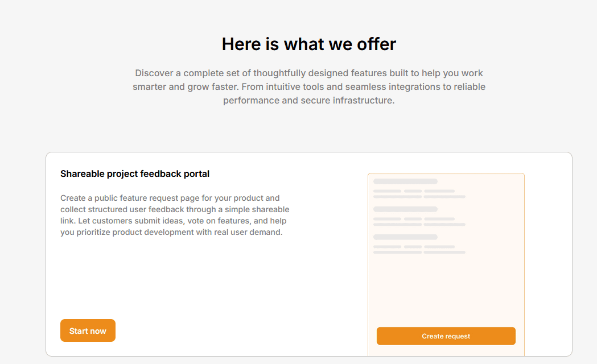Click the top placeholder title bar in preview
The height and width of the screenshot is (364, 597).
click(x=405, y=181)
